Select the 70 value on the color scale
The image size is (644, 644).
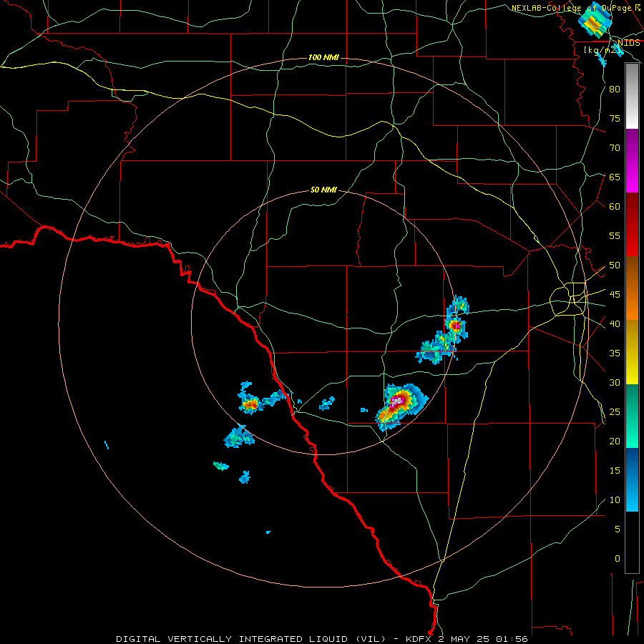point(615,148)
